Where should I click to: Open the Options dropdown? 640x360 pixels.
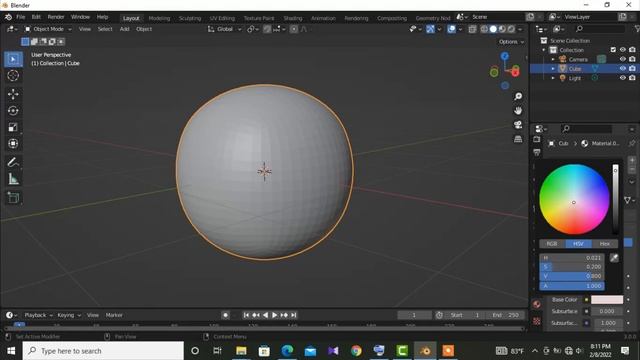tap(511, 42)
